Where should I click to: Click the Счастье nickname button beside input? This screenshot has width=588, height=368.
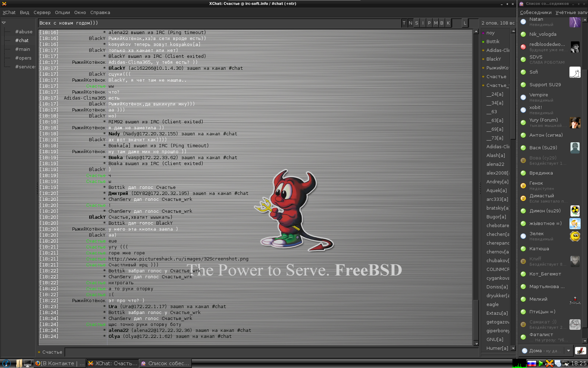(x=50, y=352)
